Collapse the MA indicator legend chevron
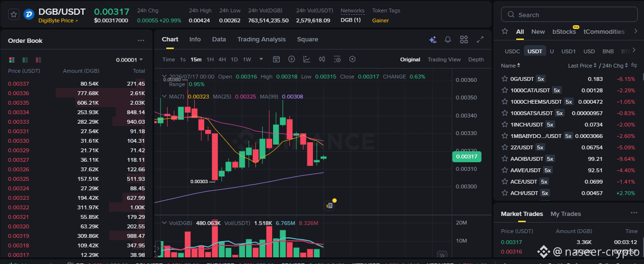This screenshot has height=264, width=644. tap(164, 97)
